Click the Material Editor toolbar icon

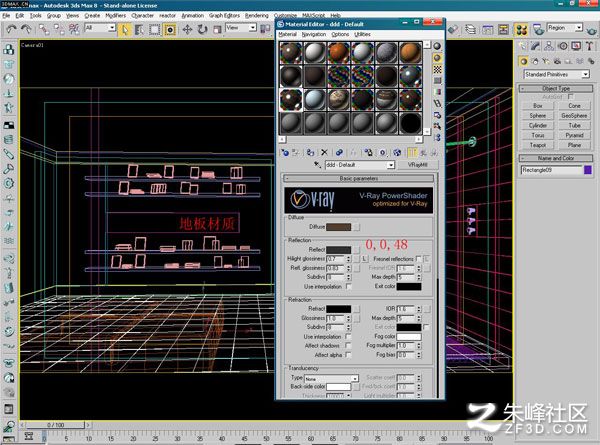(522, 29)
